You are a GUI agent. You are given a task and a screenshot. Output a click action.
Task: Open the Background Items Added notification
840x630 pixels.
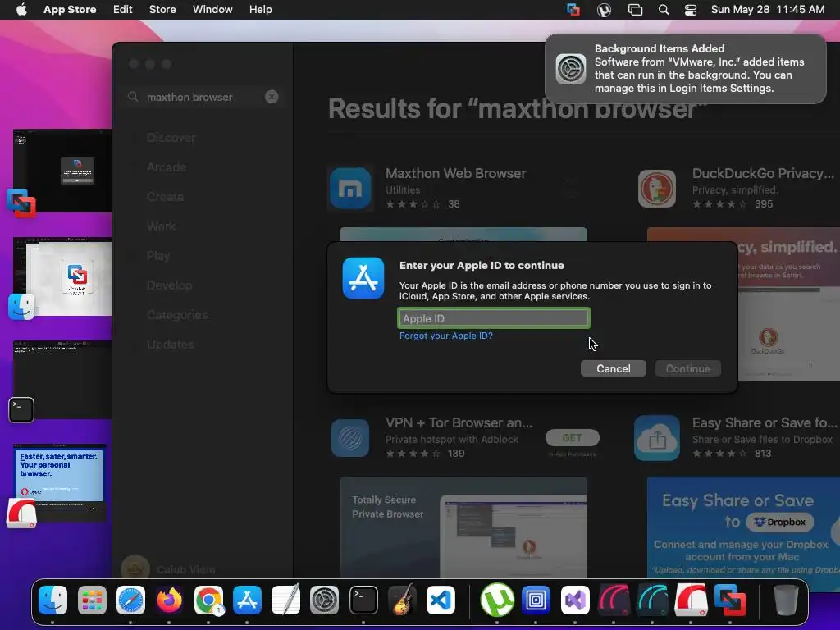click(686, 69)
